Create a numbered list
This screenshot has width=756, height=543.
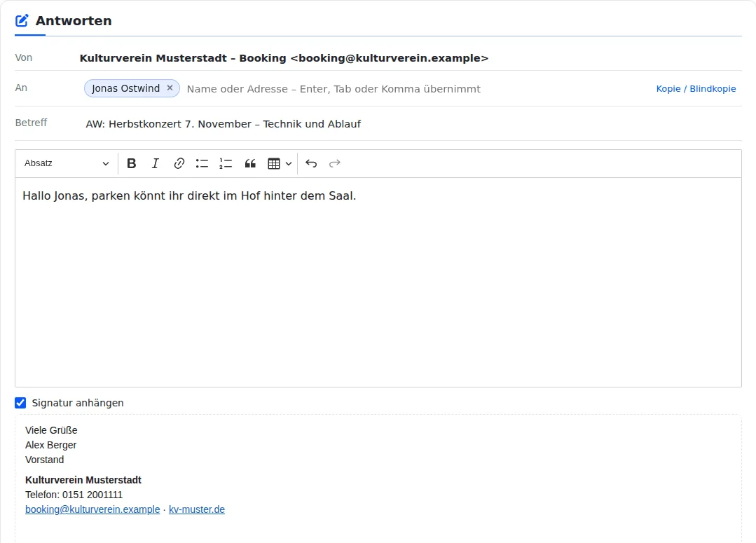tap(226, 163)
